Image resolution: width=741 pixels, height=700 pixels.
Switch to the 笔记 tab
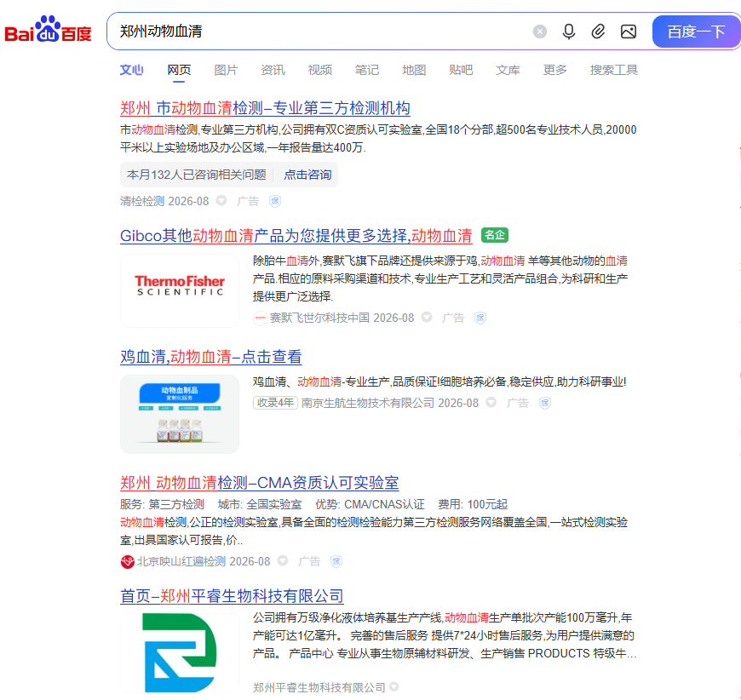[x=367, y=70]
